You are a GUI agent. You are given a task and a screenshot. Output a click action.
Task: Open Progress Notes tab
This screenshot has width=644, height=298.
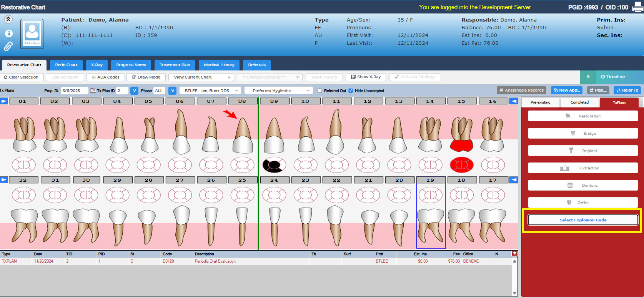point(131,65)
